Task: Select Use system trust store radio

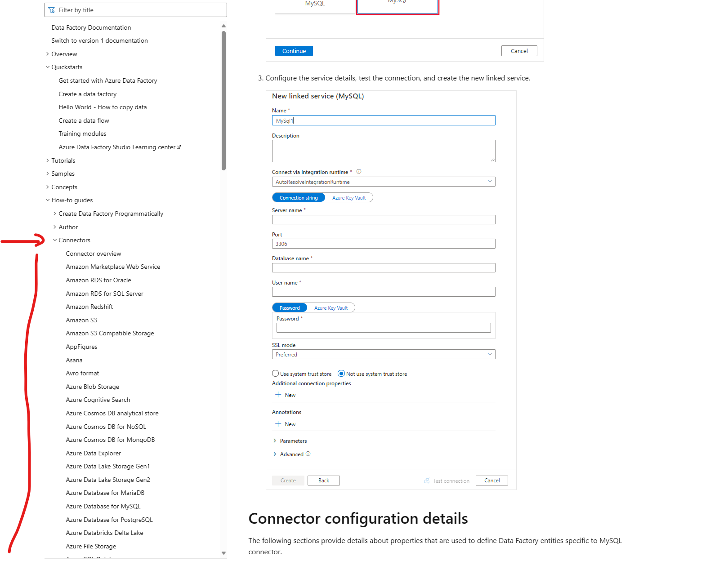Action: click(276, 374)
